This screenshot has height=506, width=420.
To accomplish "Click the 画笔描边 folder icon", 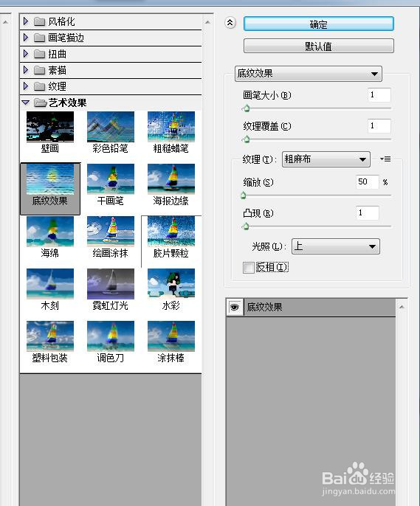I will pos(39,38).
